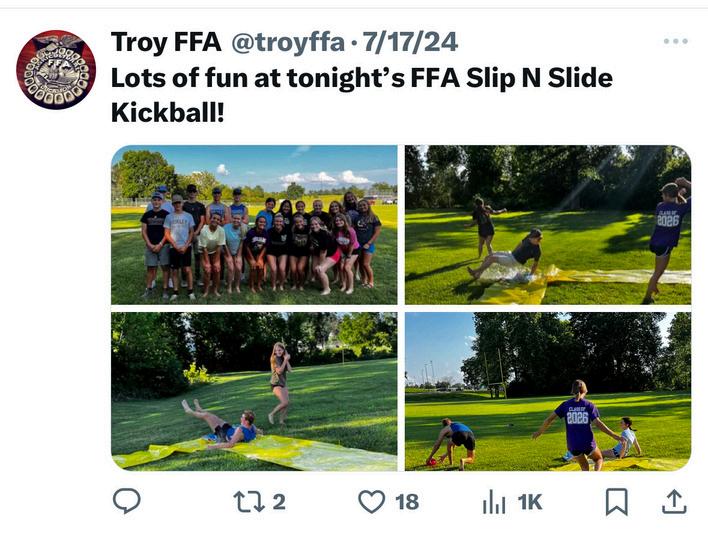Click the Troy FFA profile avatar

(56, 69)
